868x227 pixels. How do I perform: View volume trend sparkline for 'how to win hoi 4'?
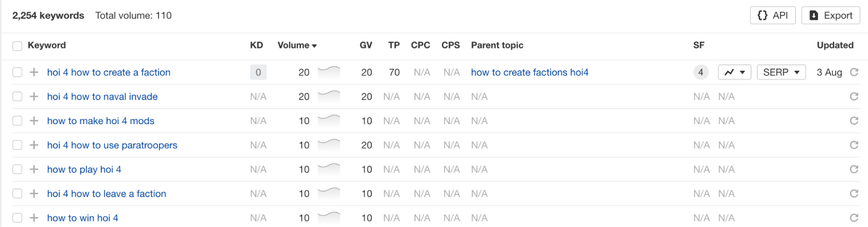(329, 217)
